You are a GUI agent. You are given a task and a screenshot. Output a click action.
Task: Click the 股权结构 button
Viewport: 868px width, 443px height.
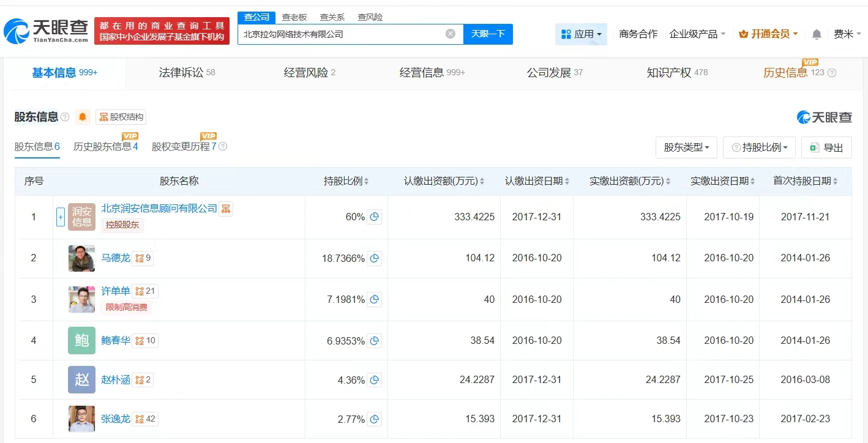[121, 117]
